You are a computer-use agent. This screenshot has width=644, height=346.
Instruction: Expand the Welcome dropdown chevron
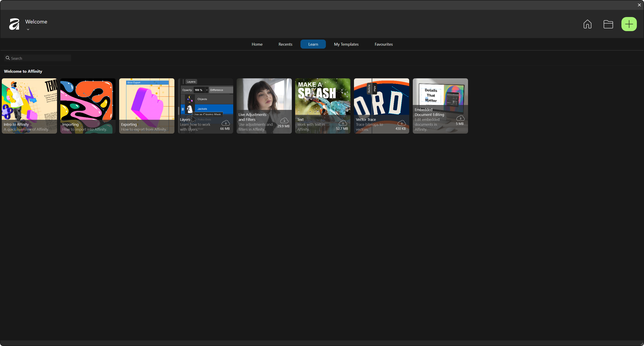28,30
